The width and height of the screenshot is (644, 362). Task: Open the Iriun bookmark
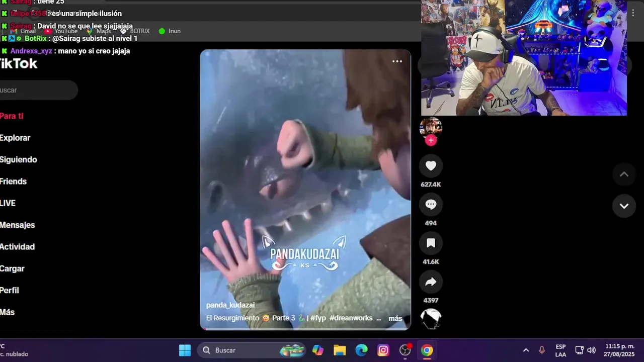pos(170,31)
